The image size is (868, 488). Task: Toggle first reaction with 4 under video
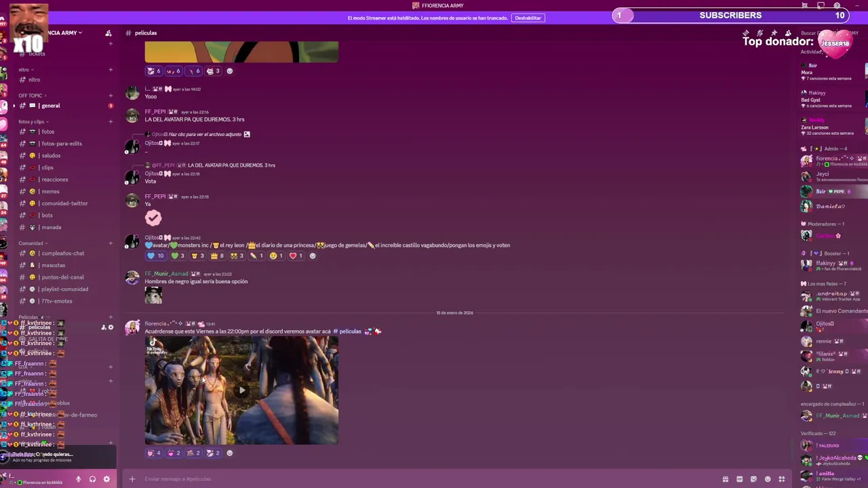tap(154, 453)
